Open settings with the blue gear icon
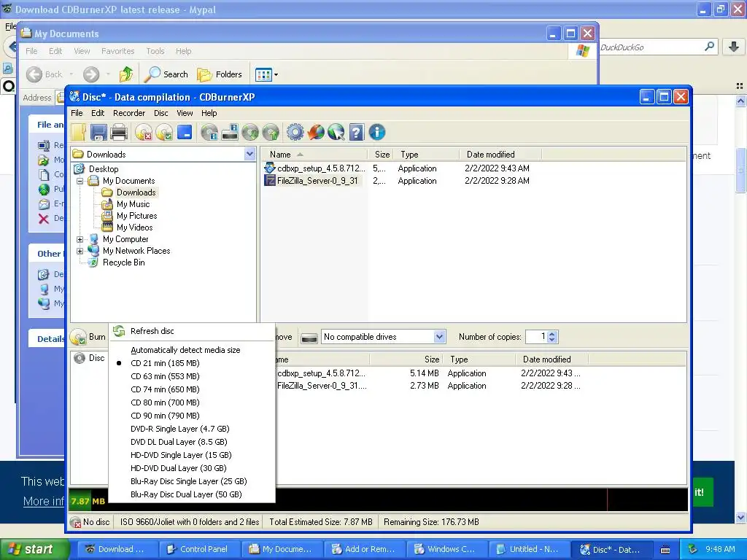The width and height of the screenshot is (747, 560). (295, 133)
